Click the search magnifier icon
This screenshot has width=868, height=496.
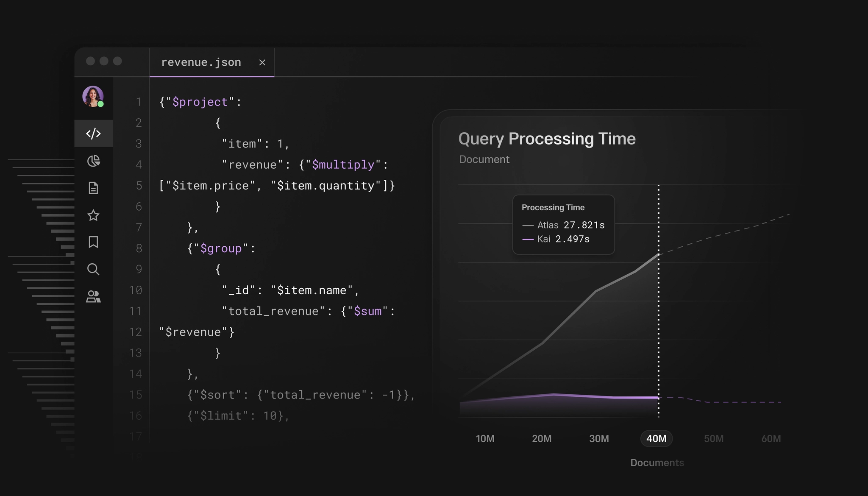[93, 269]
